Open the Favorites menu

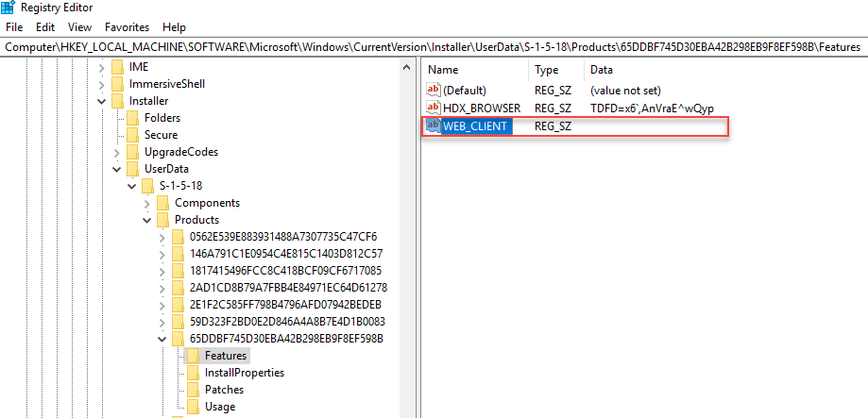coord(128,27)
